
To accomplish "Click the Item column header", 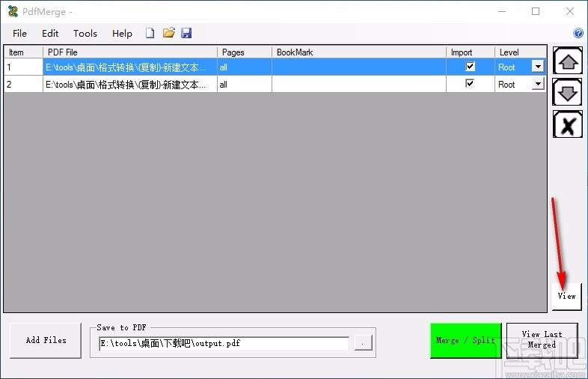I will point(24,52).
